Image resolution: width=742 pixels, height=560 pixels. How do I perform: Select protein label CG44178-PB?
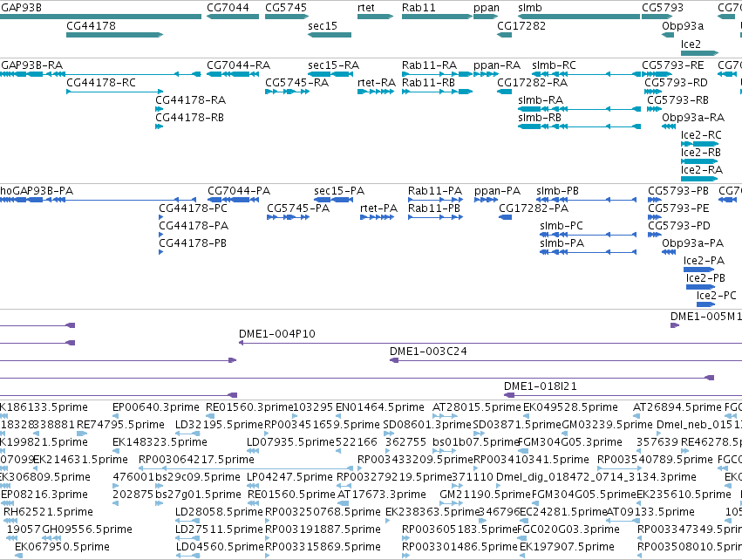193,242
